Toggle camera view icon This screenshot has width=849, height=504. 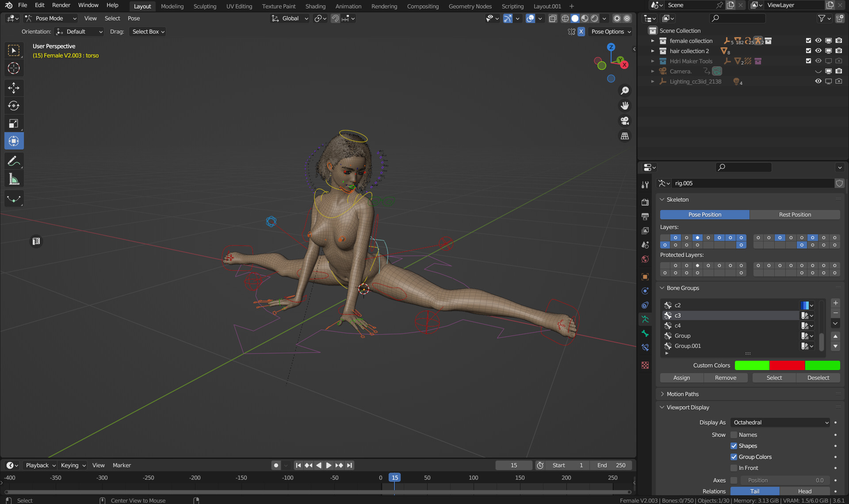click(624, 121)
